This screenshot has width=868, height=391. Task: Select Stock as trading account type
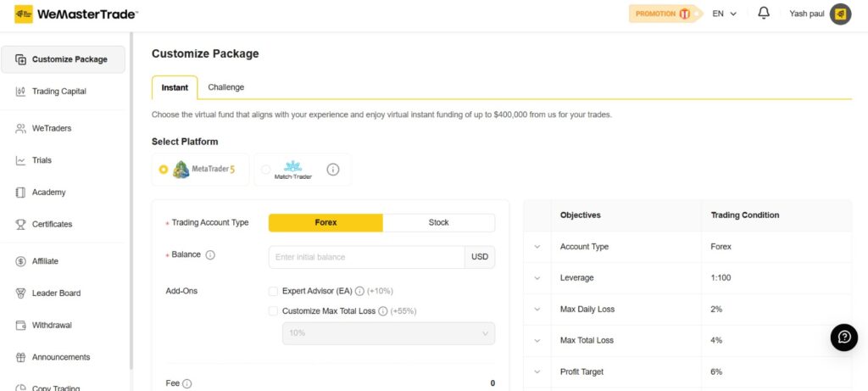[438, 223]
